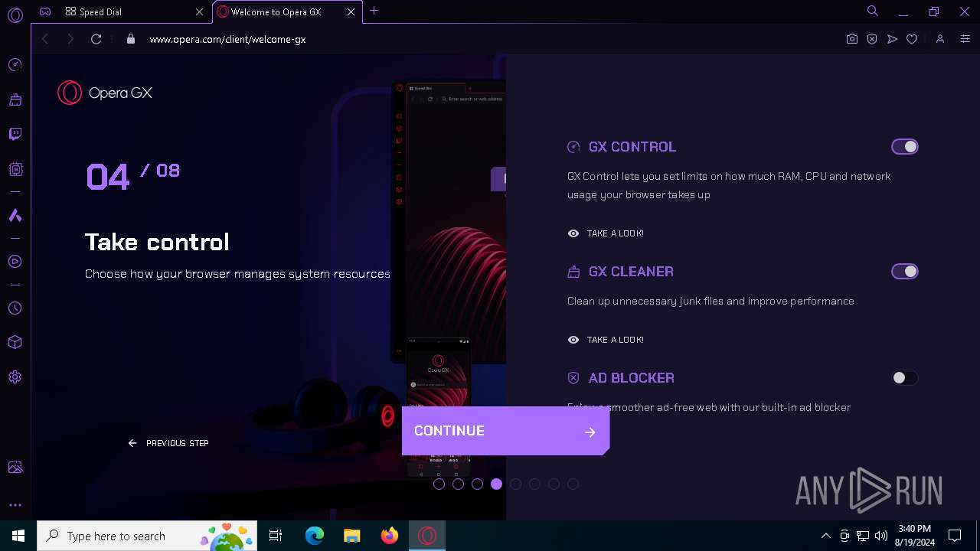The height and width of the screenshot is (551, 980).
Task: Click the GX CLEANER heading text
Action: coord(631,272)
